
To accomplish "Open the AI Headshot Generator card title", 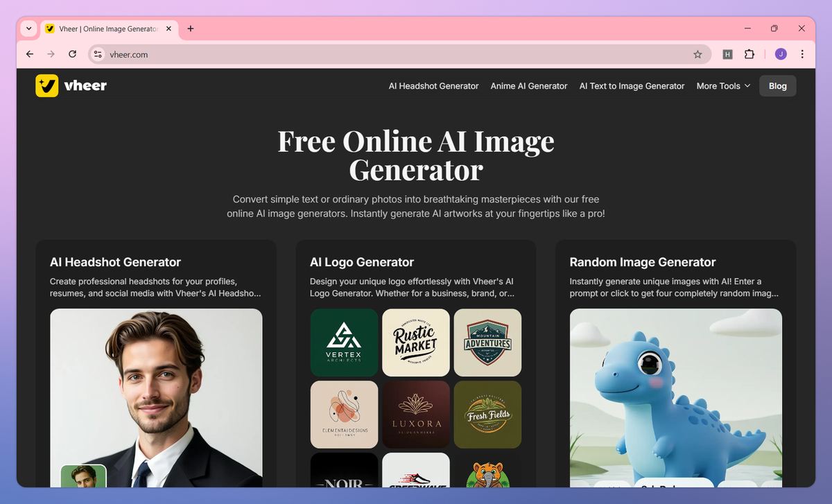I will pos(115,262).
